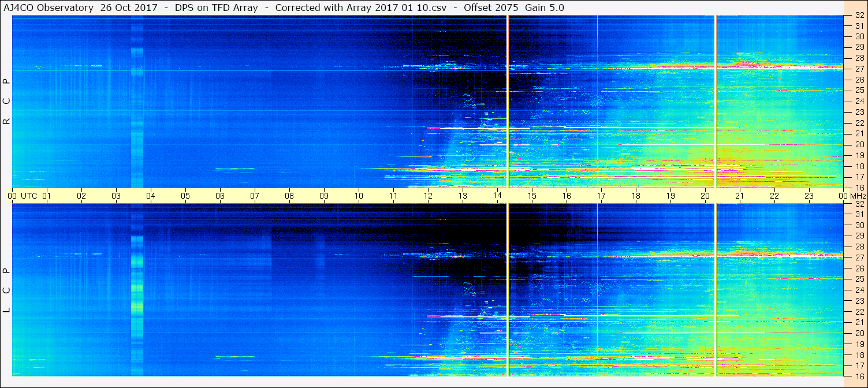Click hour '20' on the UTC time axis
868x388 pixels.
(705, 196)
